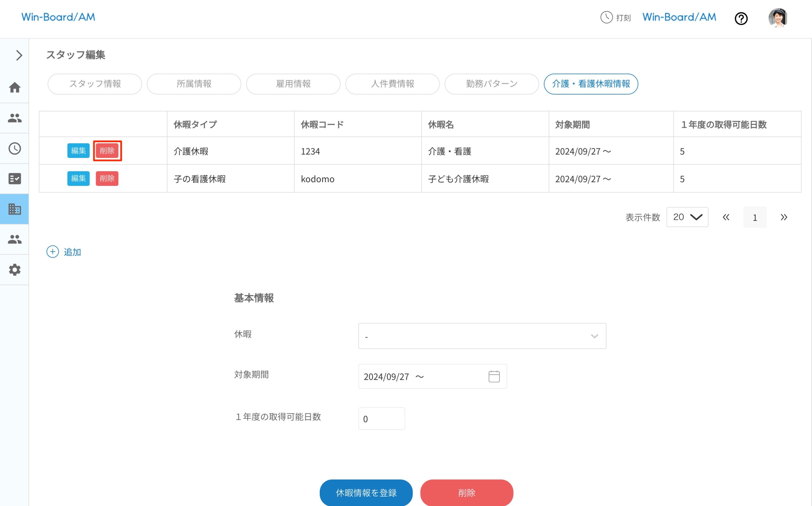Change 表示件数 using the 20 dropdown

(x=687, y=217)
